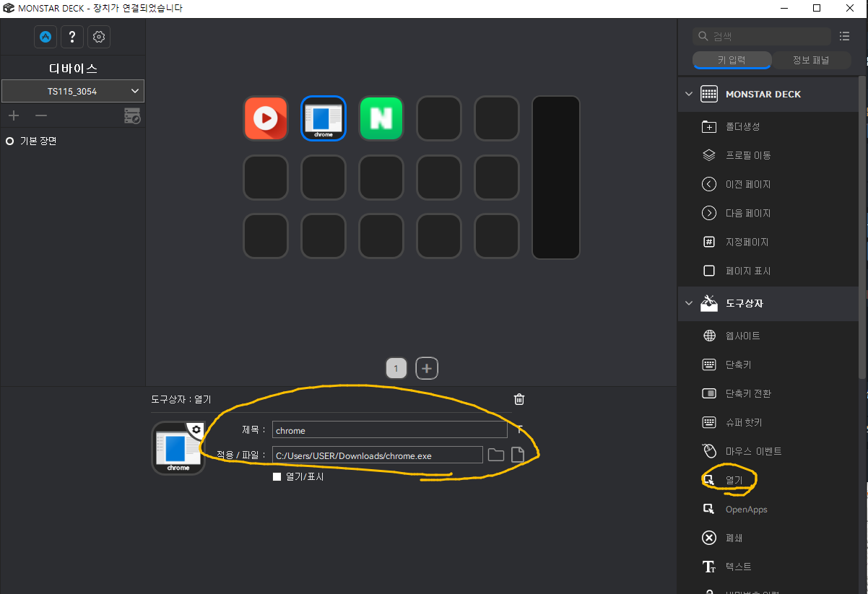Click the question mark help icon
This screenshot has height=594, width=868.
[x=72, y=36]
